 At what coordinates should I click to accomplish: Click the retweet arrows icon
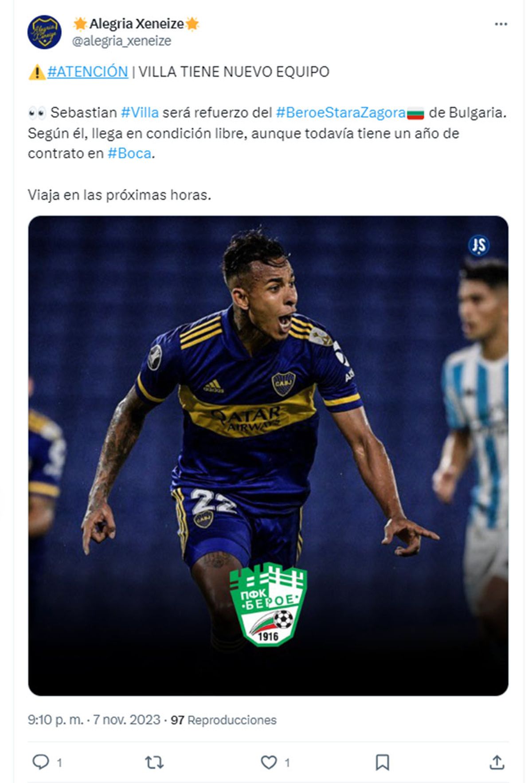coord(154,762)
